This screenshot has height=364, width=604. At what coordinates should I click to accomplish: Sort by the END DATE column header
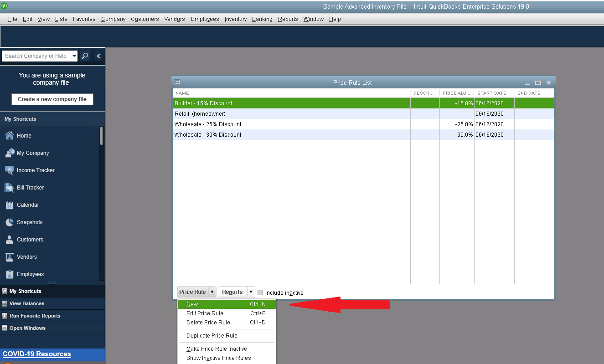tap(534, 93)
